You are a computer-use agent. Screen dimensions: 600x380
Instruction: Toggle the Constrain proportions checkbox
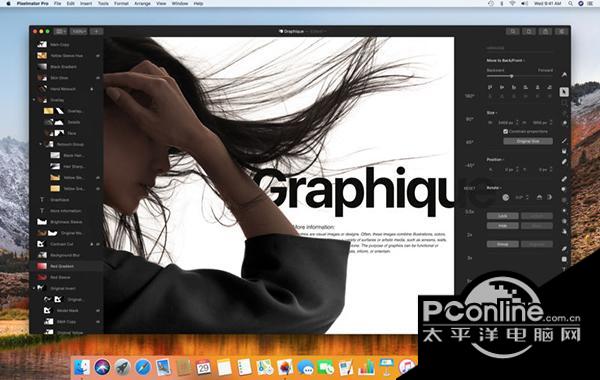pyautogui.click(x=505, y=132)
